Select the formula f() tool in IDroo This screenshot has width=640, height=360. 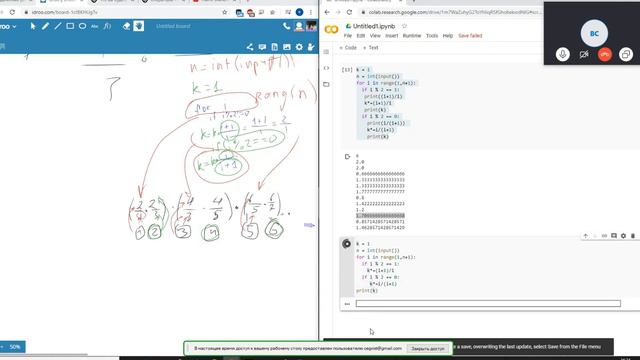pyautogui.click(x=107, y=26)
